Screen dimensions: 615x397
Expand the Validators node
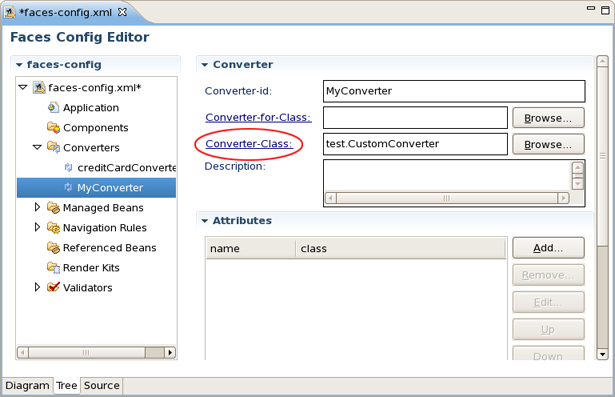37,287
